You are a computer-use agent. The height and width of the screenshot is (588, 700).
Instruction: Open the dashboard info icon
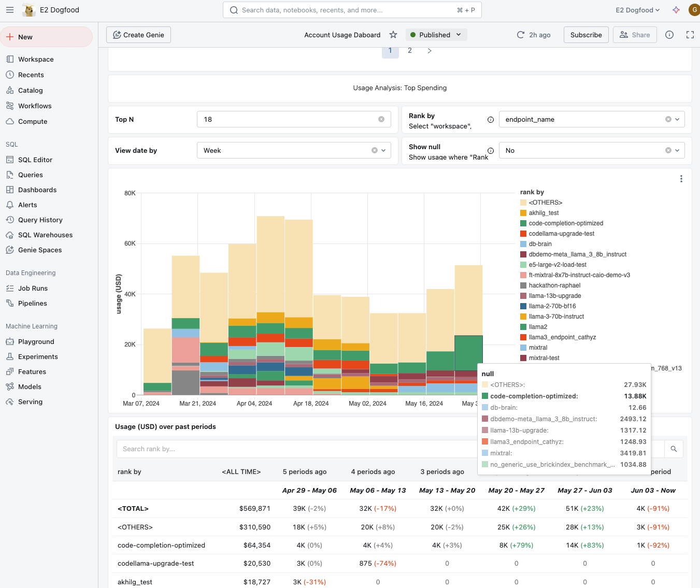coord(669,35)
